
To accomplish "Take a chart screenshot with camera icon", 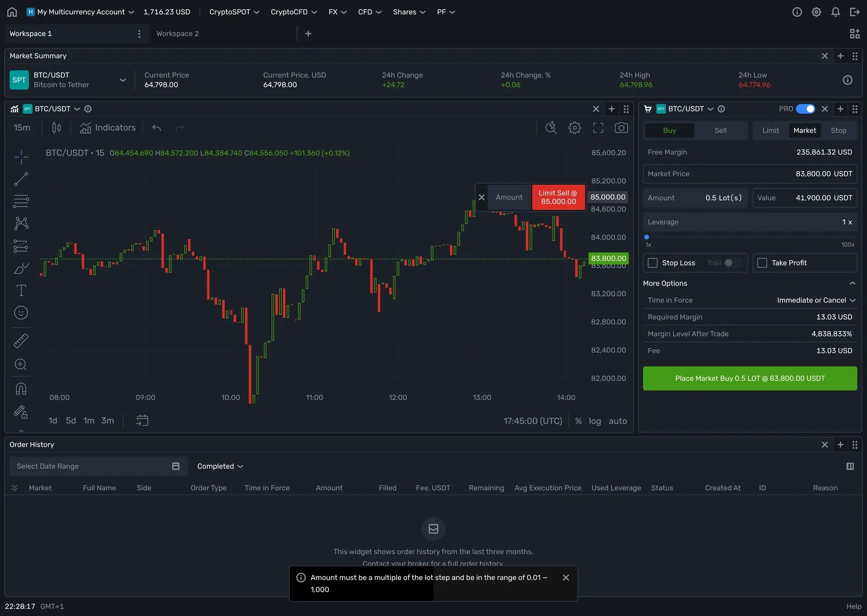I will [x=621, y=128].
